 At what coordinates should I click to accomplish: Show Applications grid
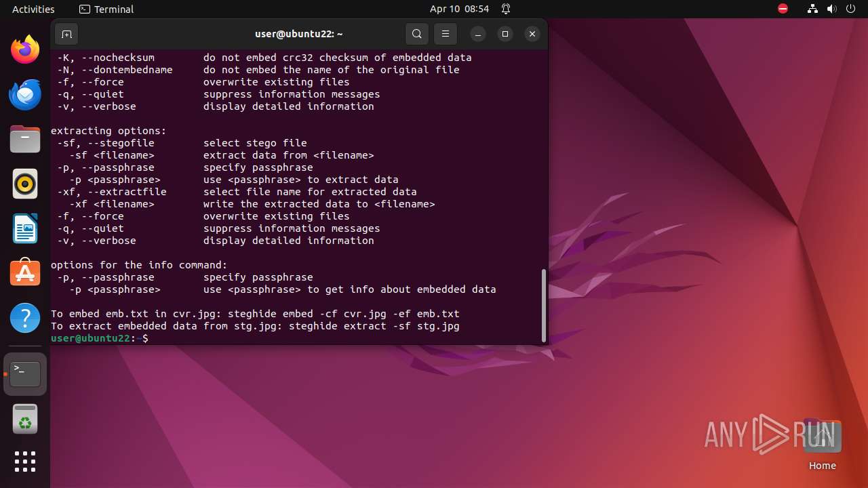click(x=25, y=462)
